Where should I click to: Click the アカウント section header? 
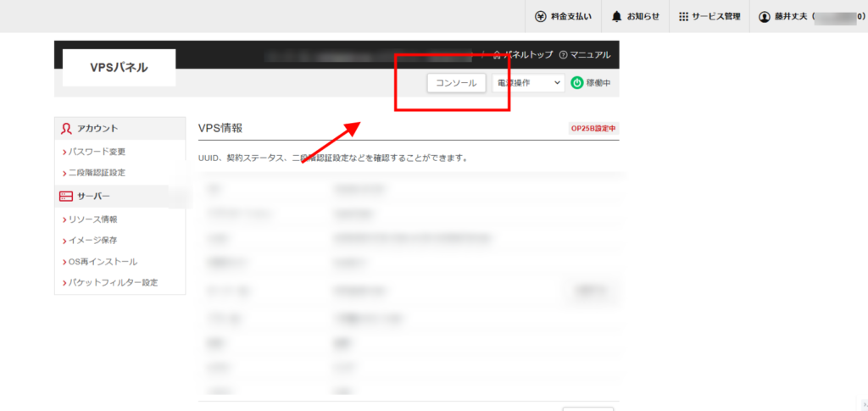tap(120, 128)
